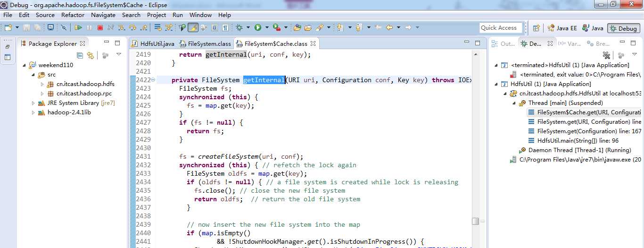
Task: Run the program with green play icon
Action: (x=257, y=28)
